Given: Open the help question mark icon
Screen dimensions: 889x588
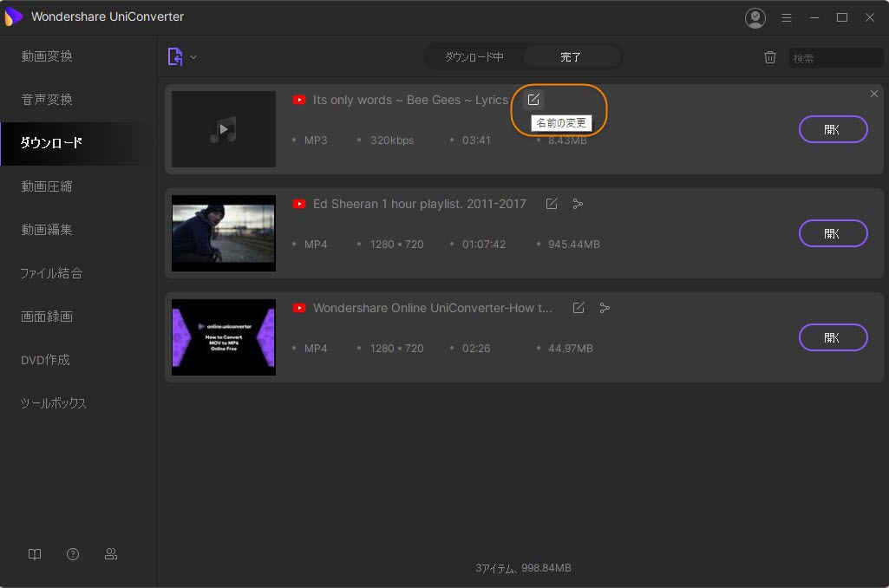Looking at the screenshot, I should [x=73, y=554].
